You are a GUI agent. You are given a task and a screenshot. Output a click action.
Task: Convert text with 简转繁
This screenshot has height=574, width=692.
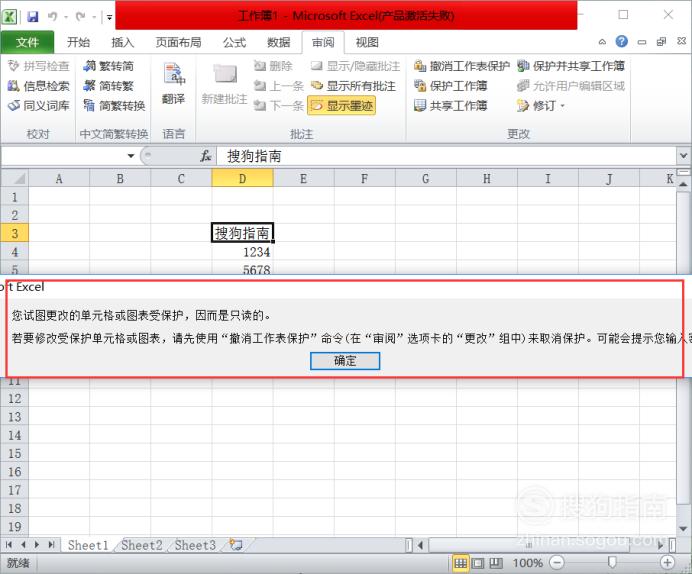pos(109,86)
